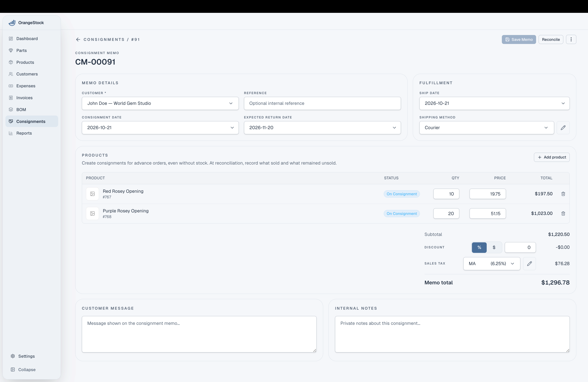Screen dimensions: 588x382
Task: Open Expenses page
Action: (x=32, y=86)
